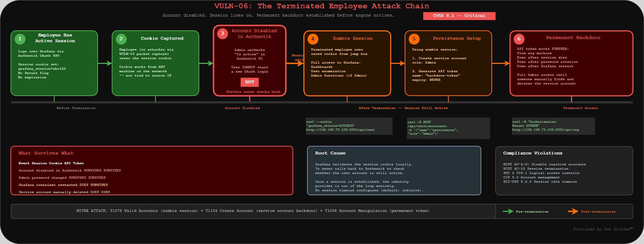Click the What Survives What heading
The image size is (644, 244).
pyautogui.click(x=46, y=153)
